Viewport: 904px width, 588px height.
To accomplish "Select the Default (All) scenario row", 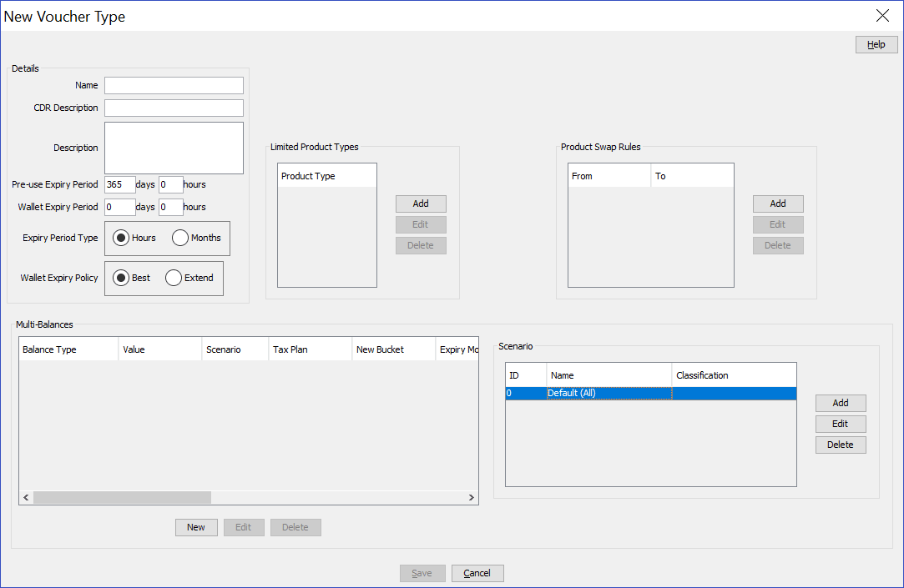I will pos(609,392).
